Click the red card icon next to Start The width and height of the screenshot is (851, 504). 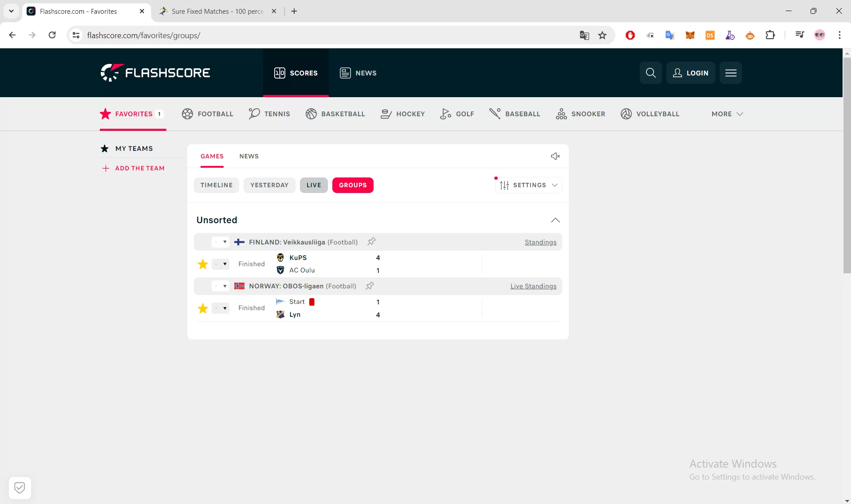(x=312, y=302)
